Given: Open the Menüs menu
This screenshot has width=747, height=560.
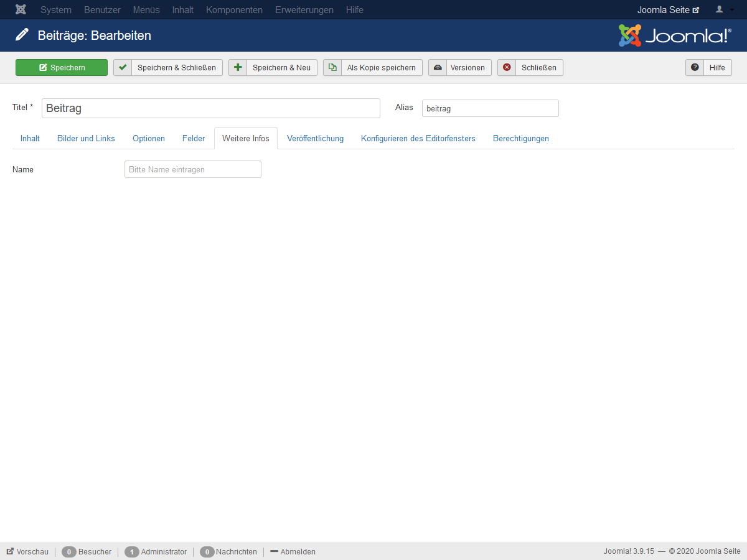Looking at the screenshot, I should 146,10.
